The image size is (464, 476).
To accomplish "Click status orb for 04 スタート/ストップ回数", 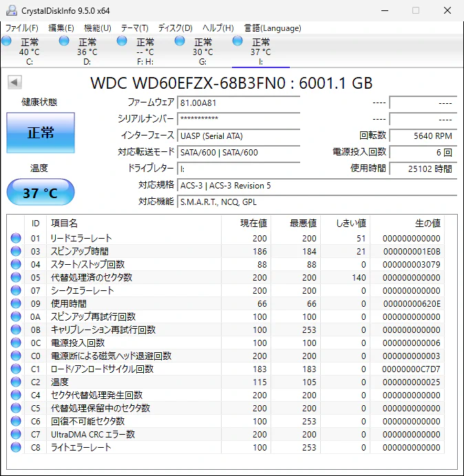I will coord(16,264).
